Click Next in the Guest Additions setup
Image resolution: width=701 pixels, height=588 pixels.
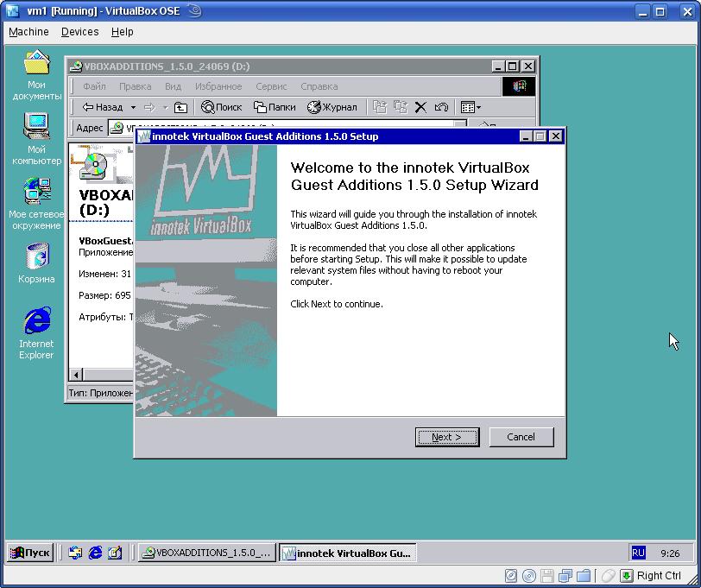coord(446,437)
